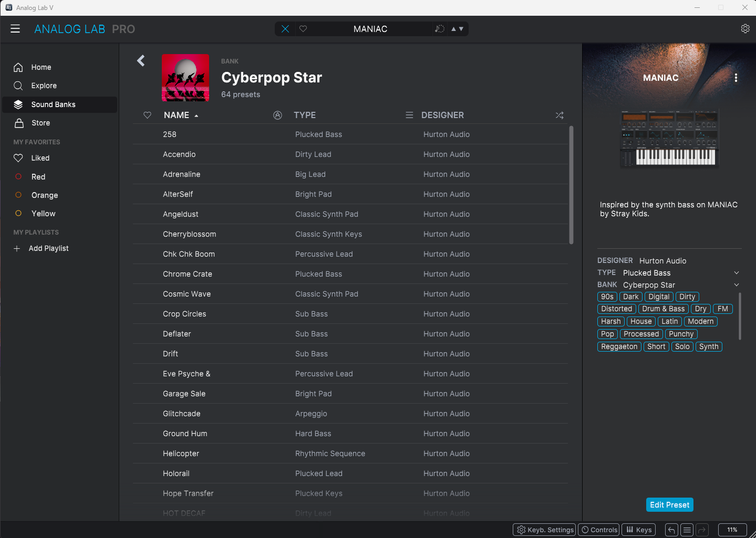Screen dimensions: 756x538
Task: Click the Edit Preset button
Action: tap(670, 505)
